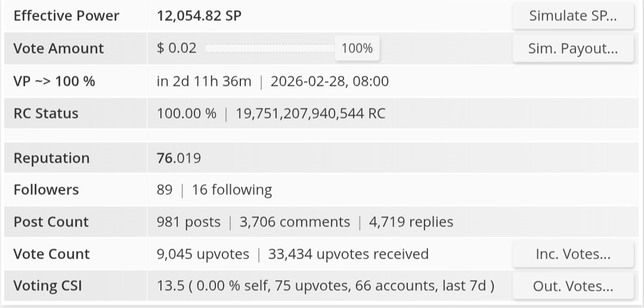The width and height of the screenshot is (644, 308).
Task: Click the 3,706 comments count
Action: point(295,222)
